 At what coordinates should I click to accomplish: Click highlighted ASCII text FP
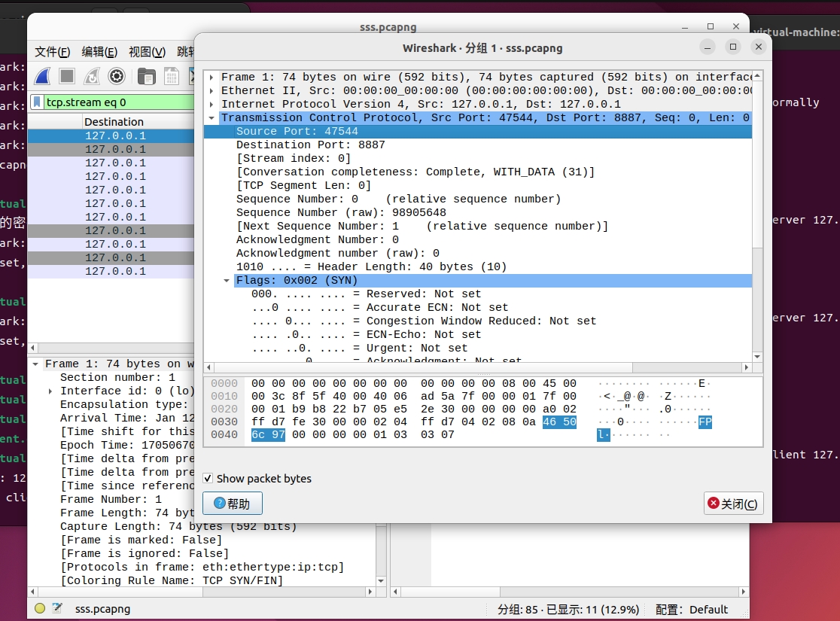[x=705, y=422]
